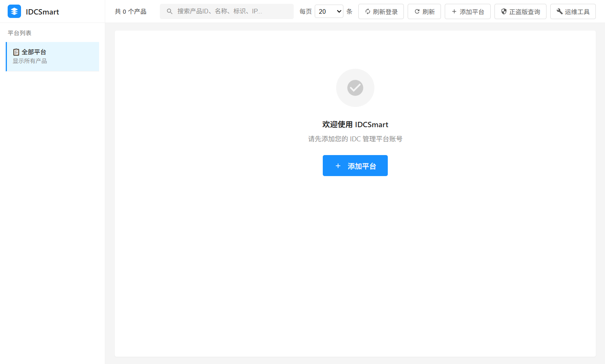Open the 运维工具 menu button
Image resolution: width=605 pixels, height=364 pixels.
[x=573, y=11]
